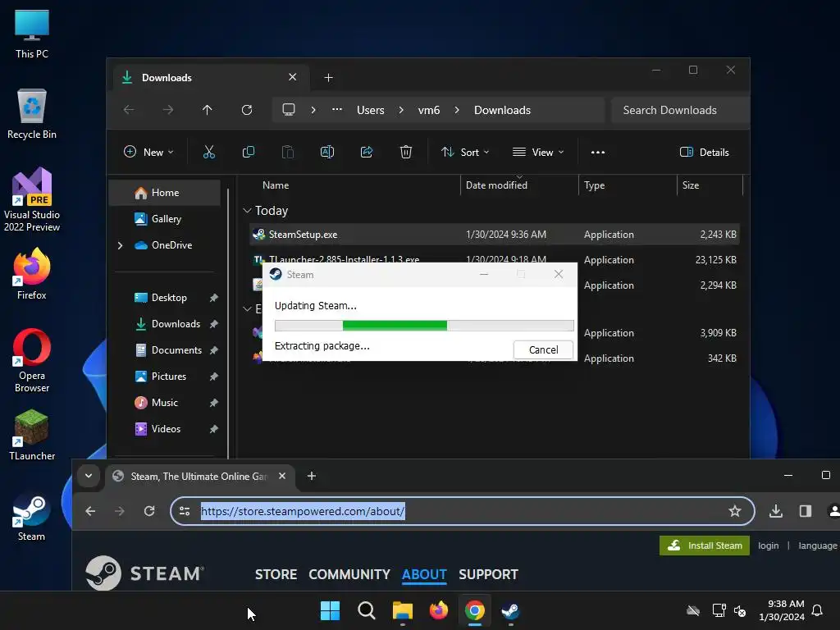The width and height of the screenshot is (840, 630).
Task: Open COMMUNITY menu on Steam site
Action: tap(349, 574)
